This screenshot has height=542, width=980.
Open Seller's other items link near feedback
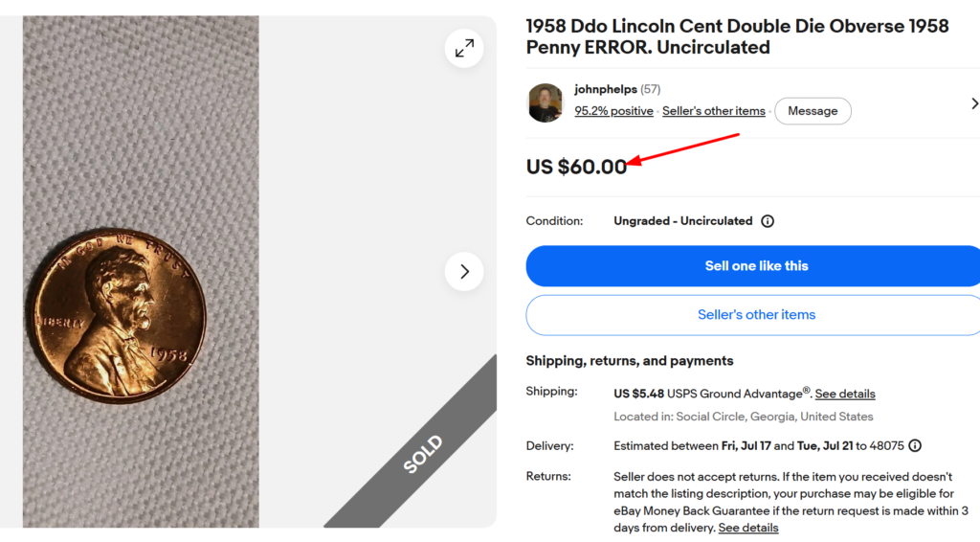point(714,111)
